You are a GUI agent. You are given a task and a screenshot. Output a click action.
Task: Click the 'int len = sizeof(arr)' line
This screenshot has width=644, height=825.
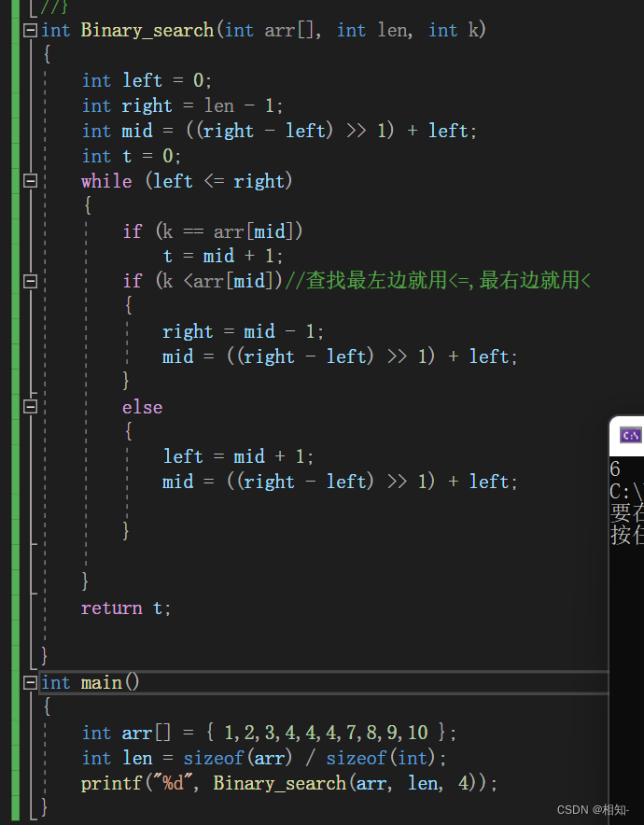tap(264, 758)
